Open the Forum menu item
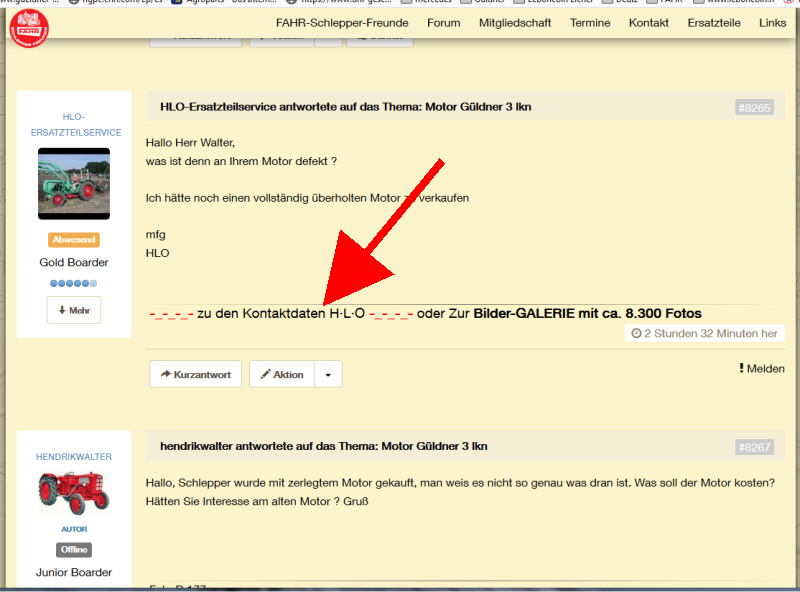Viewport: 800px width, 592px height. pyautogui.click(x=443, y=23)
